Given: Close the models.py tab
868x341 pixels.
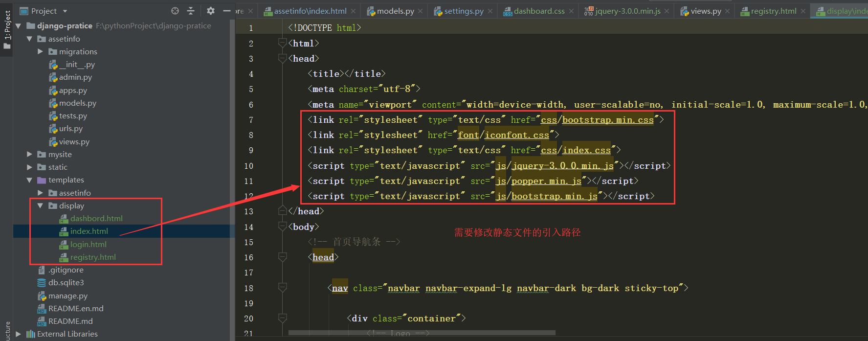Looking at the screenshot, I should click(420, 11).
